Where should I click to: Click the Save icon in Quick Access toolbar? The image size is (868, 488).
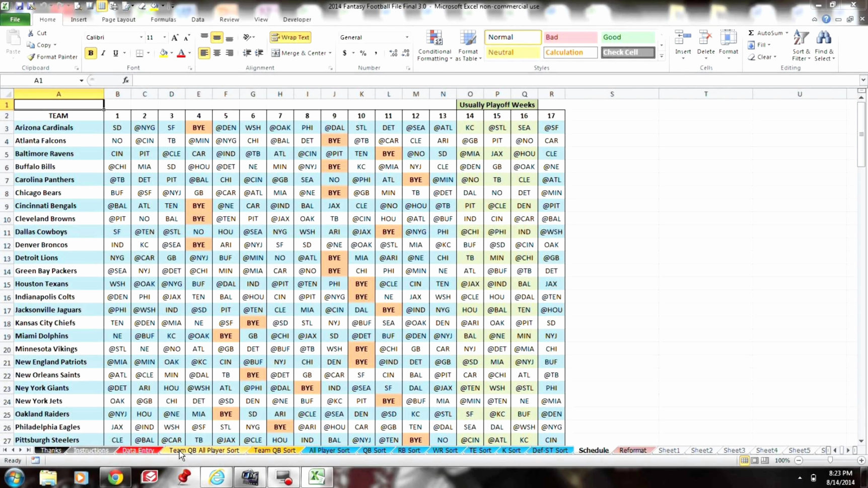pyautogui.click(x=19, y=6)
